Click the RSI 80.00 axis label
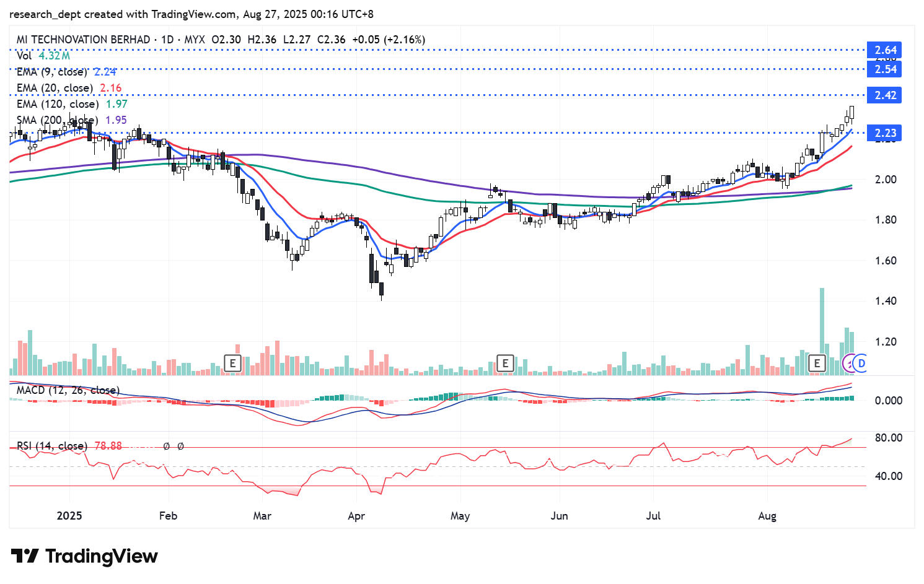Screen dimensions: 924x584 tap(888, 438)
